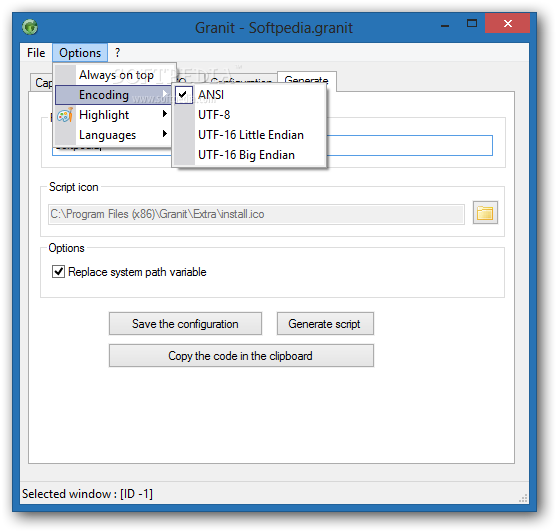
Task: Select UTF-16 Big Endian encoding
Action: (x=249, y=155)
